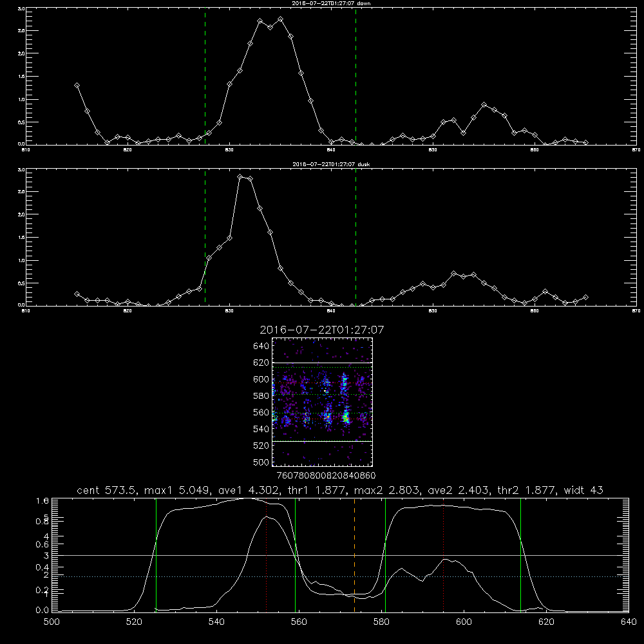
Task: Click green solid line near 614 in bottom plot
Action: click(x=520, y=554)
